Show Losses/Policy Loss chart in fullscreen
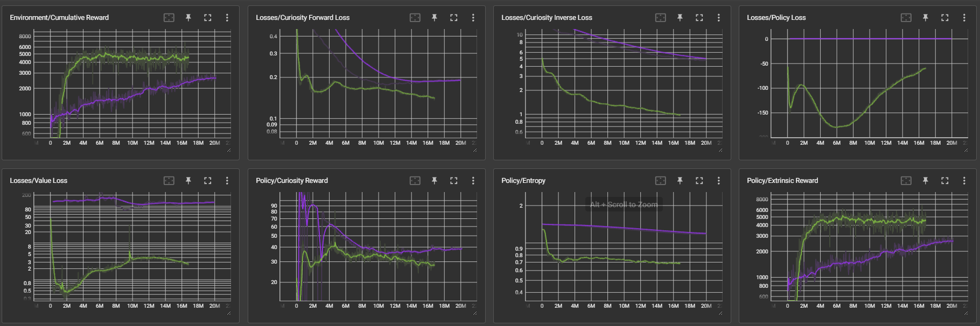The width and height of the screenshot is (980, 326). 945,18
